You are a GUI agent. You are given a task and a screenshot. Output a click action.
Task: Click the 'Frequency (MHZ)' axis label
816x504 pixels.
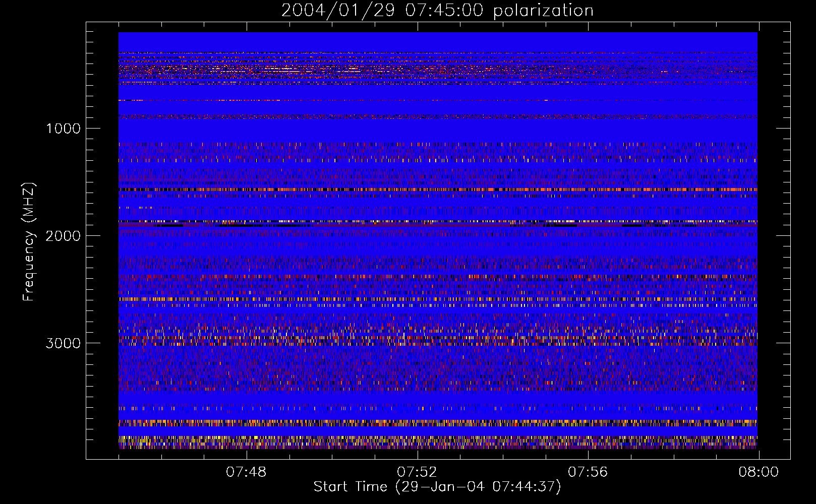pos(29,242)
